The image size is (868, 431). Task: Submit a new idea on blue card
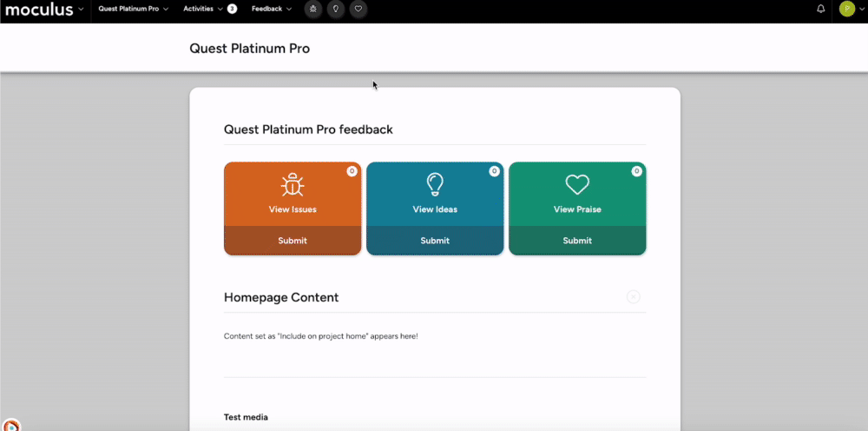435,241
